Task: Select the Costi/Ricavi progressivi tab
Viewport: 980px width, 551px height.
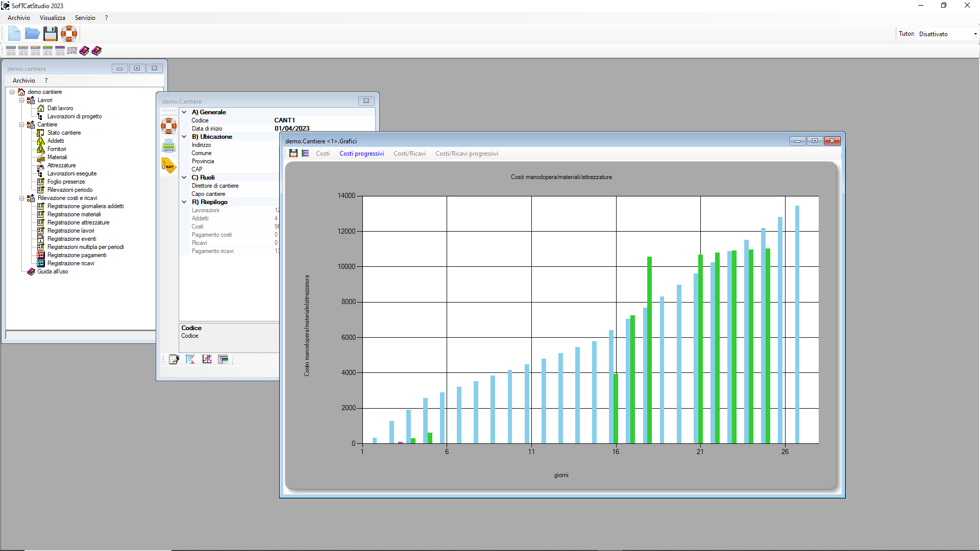Action: pos(467,154)
